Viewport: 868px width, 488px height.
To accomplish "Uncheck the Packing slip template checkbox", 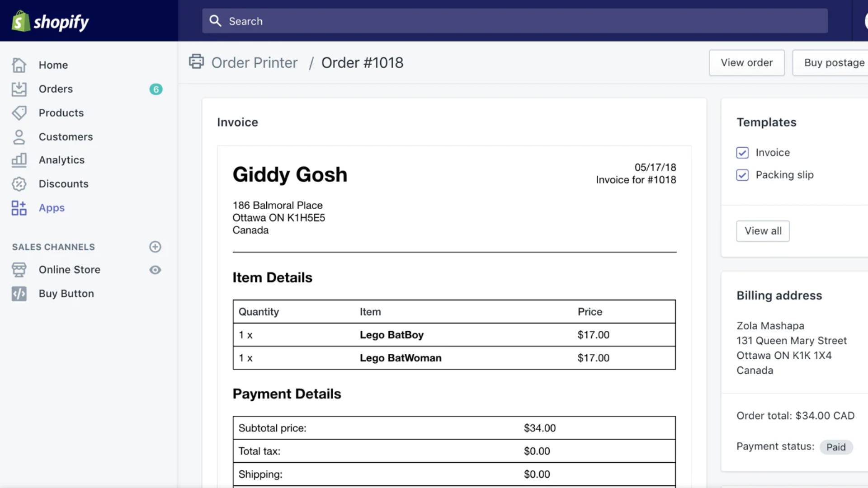I will 742,175.
